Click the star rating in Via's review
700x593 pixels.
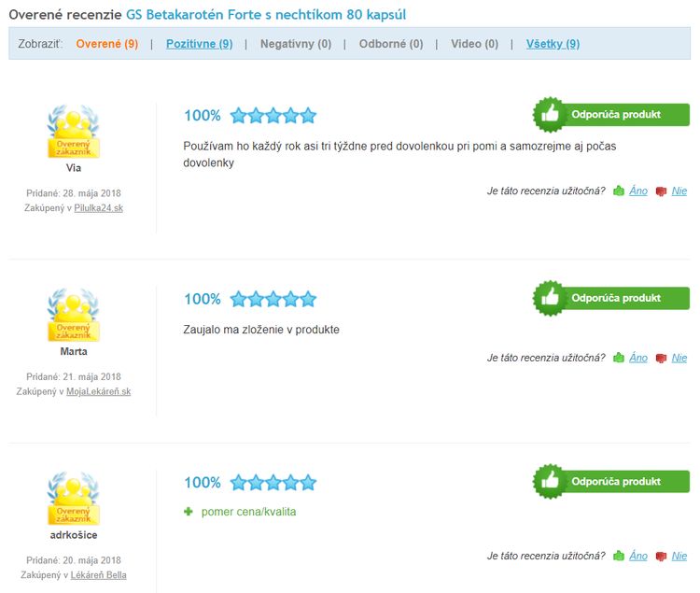(273, 116)
